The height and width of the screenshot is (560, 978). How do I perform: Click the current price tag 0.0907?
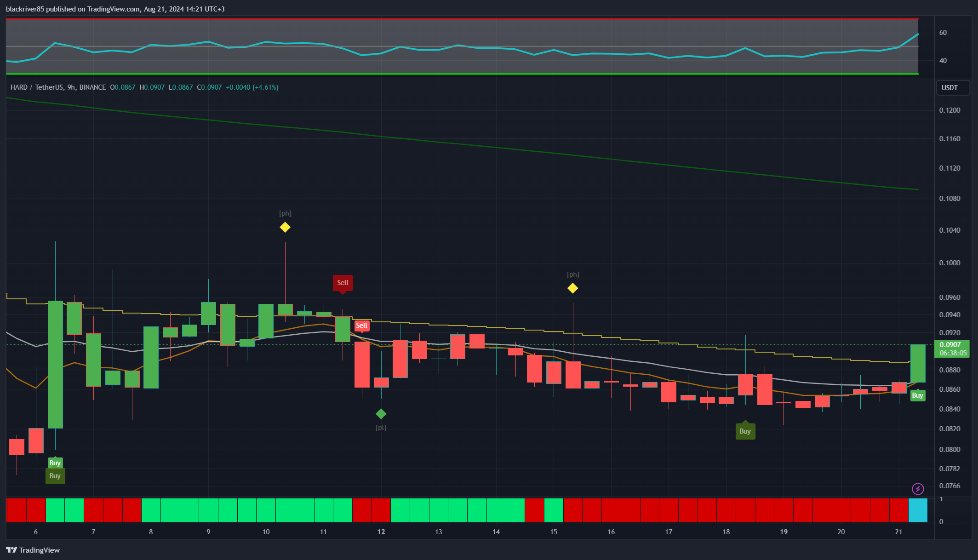(950, 345)
